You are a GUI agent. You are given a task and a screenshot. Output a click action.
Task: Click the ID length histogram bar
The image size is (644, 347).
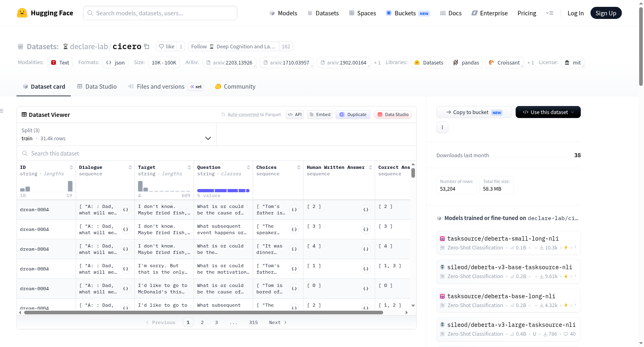[x=46, y=186]
